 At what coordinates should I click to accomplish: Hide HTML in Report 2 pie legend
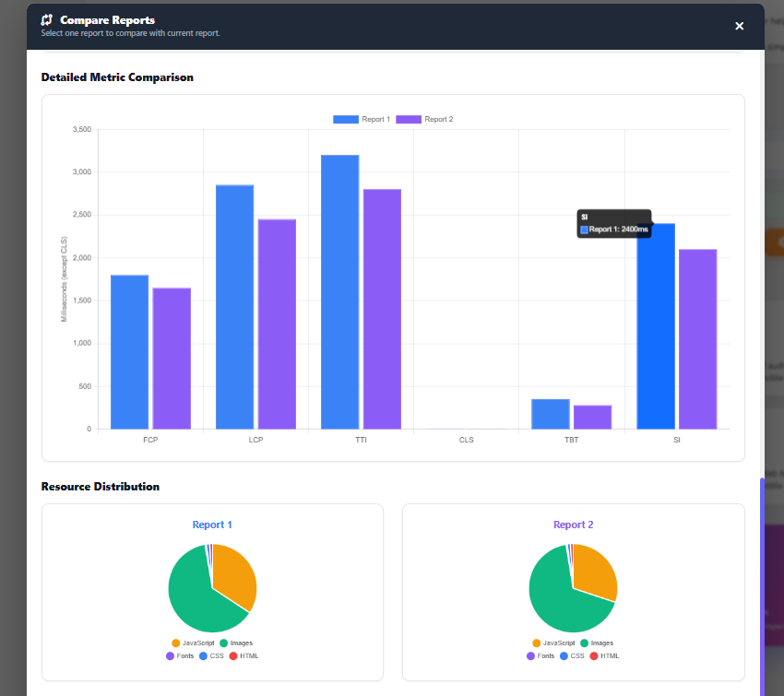pos(604,655)
